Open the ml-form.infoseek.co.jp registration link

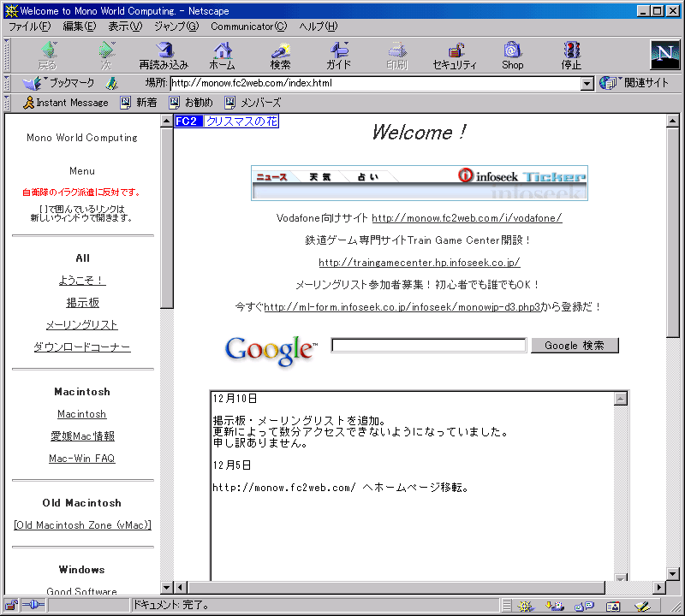(402, 307)
